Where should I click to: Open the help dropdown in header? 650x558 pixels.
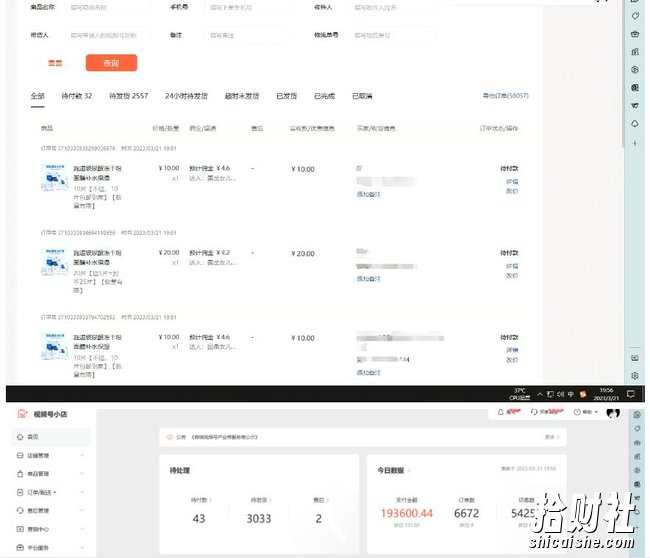coord(586,412)
